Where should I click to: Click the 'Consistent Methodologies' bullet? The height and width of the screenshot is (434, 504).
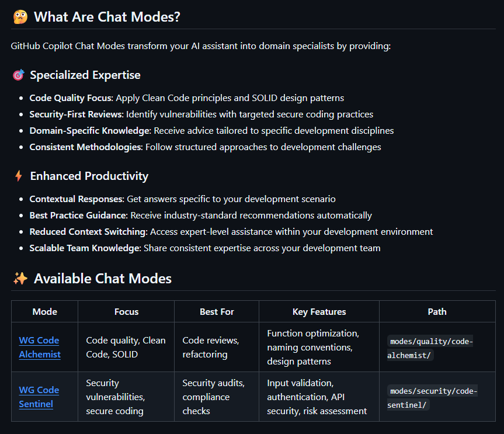point(205,147)
